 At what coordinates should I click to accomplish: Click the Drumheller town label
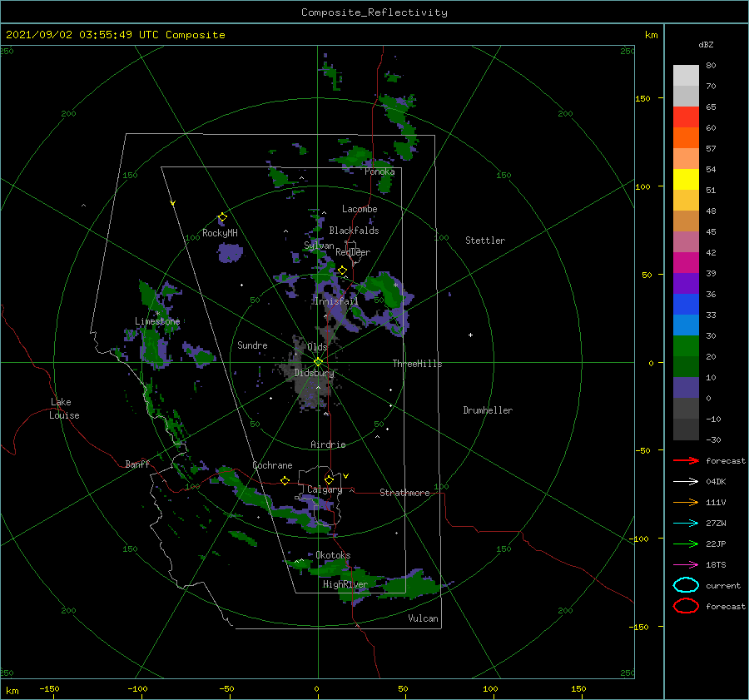point(488,410)
